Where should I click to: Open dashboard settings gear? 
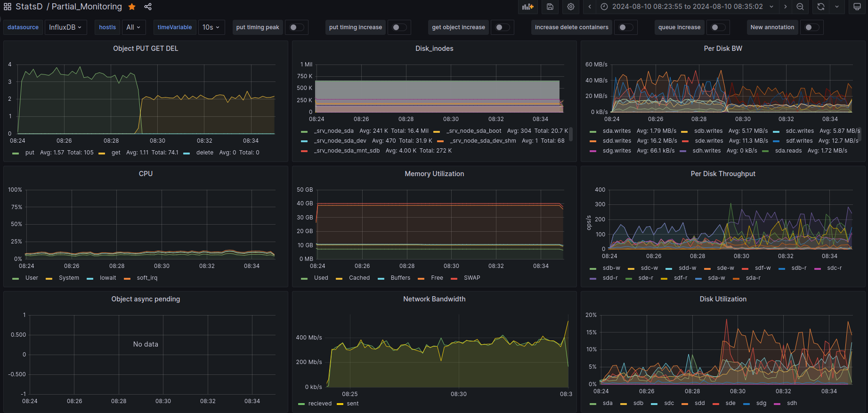[x=571, y=7]
